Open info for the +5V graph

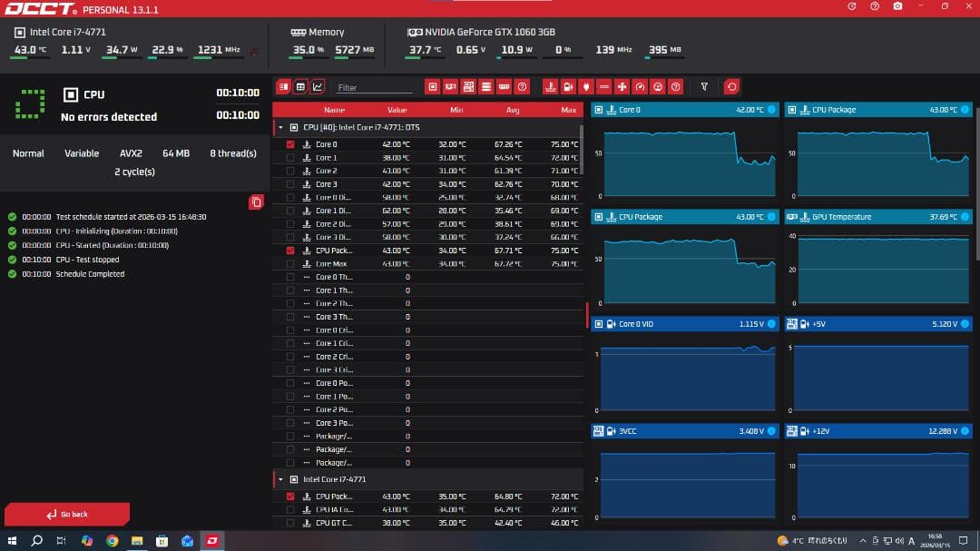tap(965, 324)
